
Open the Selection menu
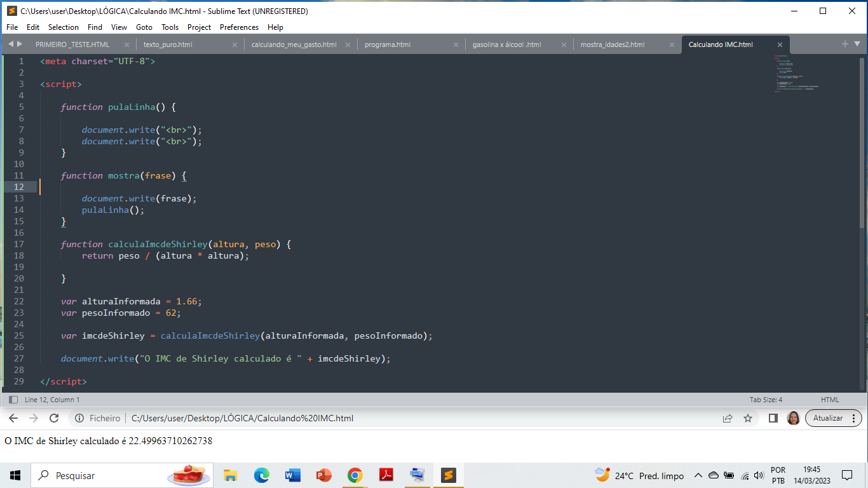click(64, 27)
